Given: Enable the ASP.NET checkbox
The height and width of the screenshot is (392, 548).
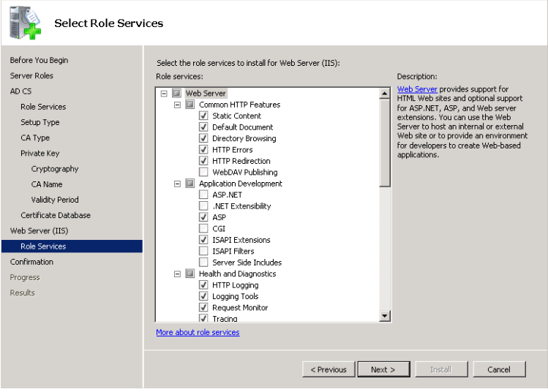Looking at the screenshot, I should (x=203, y=195).
